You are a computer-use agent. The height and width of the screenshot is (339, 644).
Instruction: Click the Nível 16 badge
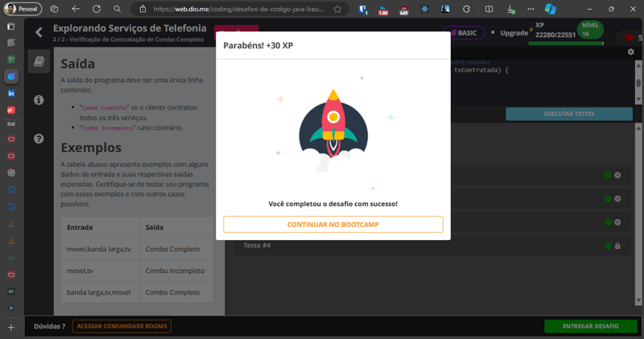click(x=590, y=30)
